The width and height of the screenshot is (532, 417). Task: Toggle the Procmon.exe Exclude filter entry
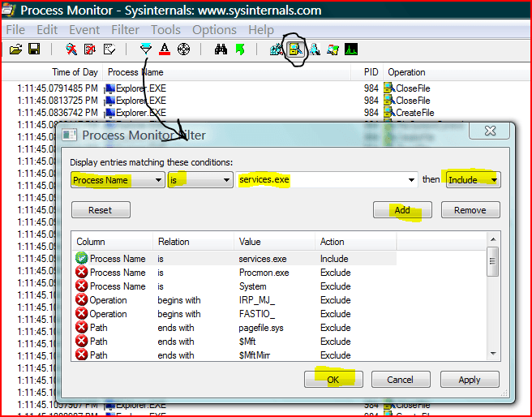click(x=81, y=273)
